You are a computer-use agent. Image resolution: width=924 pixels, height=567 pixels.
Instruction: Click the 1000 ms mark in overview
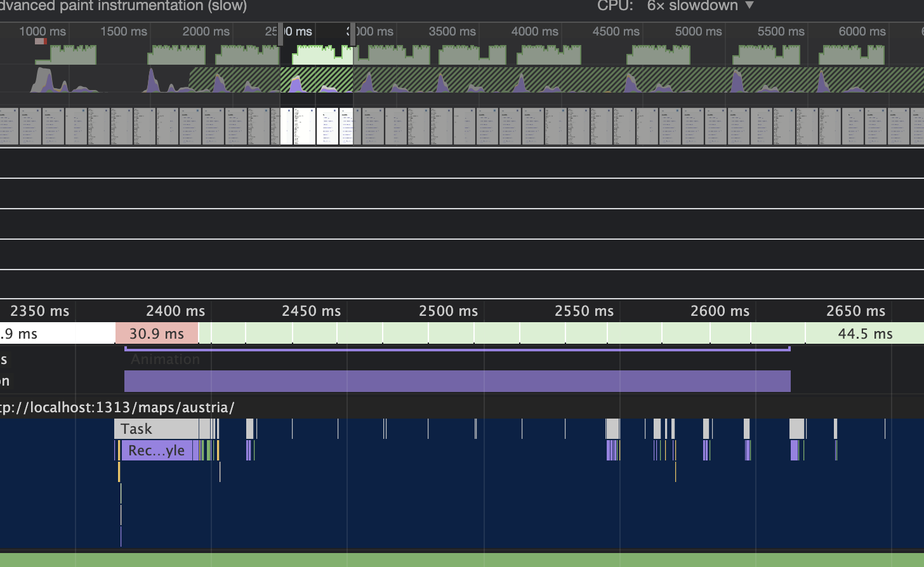42,32
